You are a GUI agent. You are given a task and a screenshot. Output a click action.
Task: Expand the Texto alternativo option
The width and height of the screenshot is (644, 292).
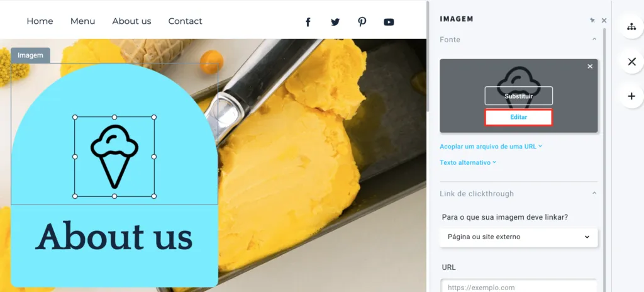coord(468,162)
